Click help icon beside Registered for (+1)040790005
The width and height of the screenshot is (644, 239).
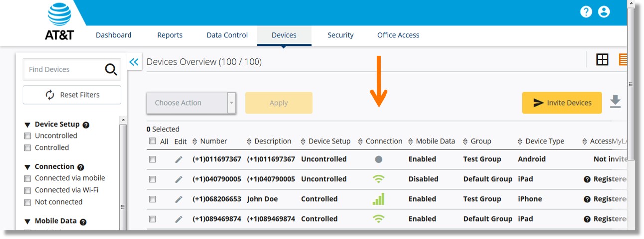(x=587, y=179)
